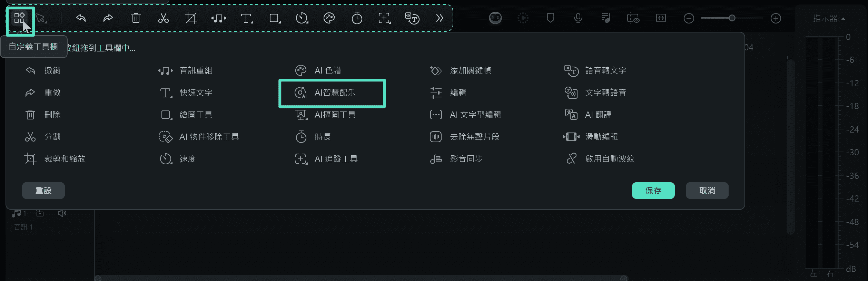Click the undo arrow in the toolbar
Image resolution: width=868 pixels, height=281 pixels.
81,18
